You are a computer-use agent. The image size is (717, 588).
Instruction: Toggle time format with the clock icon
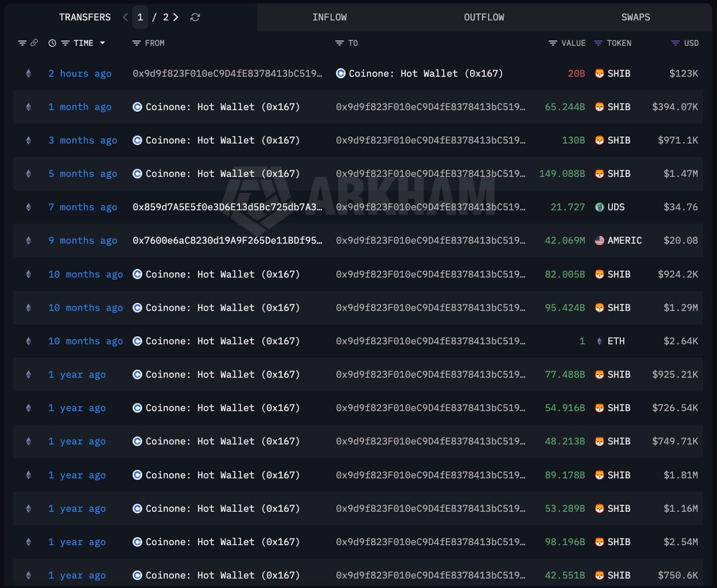(52, 43)
